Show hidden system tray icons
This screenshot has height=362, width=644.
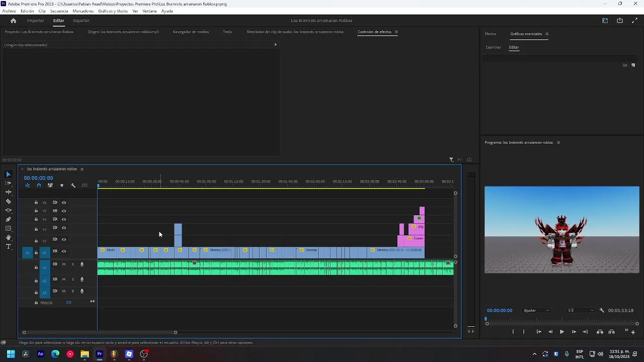coord(534,354)
